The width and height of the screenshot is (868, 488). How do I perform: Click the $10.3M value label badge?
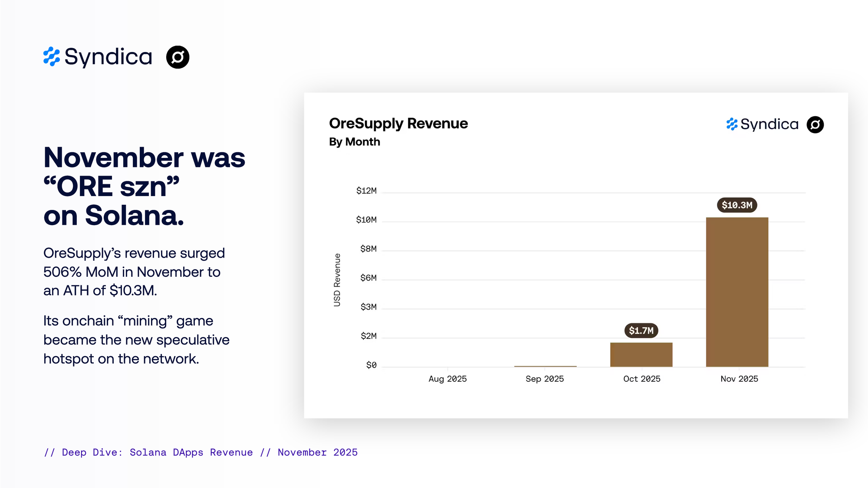pyautogui.click(x=737, y=205)
